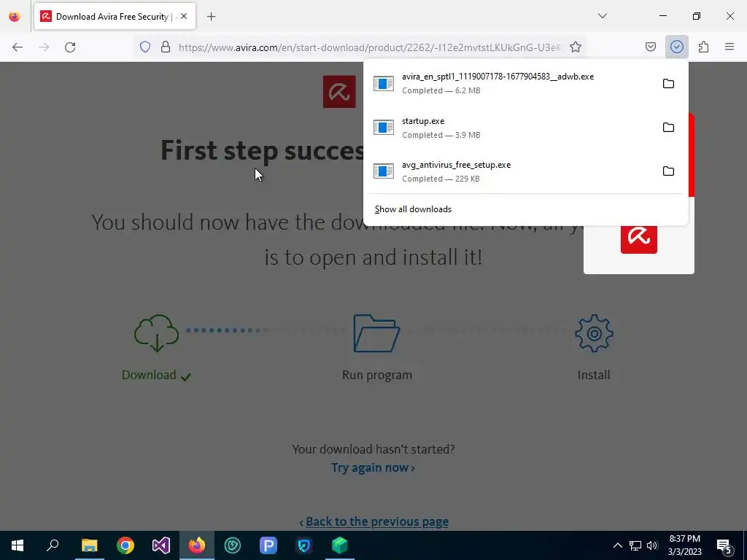Click the Install gear icon

[x=594, y=332]
